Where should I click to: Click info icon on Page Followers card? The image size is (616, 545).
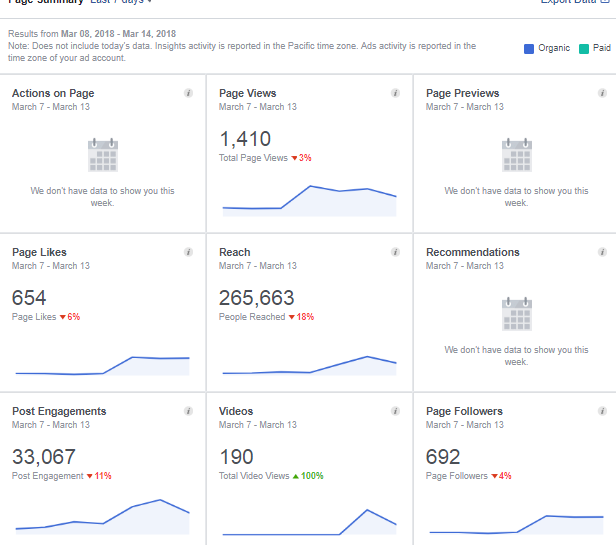602,411
